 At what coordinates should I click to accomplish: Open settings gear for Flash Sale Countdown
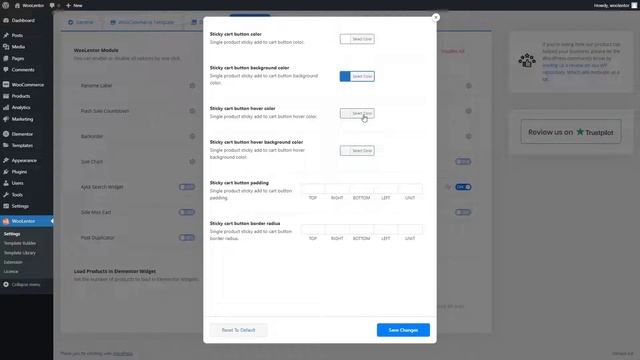(x=192, y=111)
